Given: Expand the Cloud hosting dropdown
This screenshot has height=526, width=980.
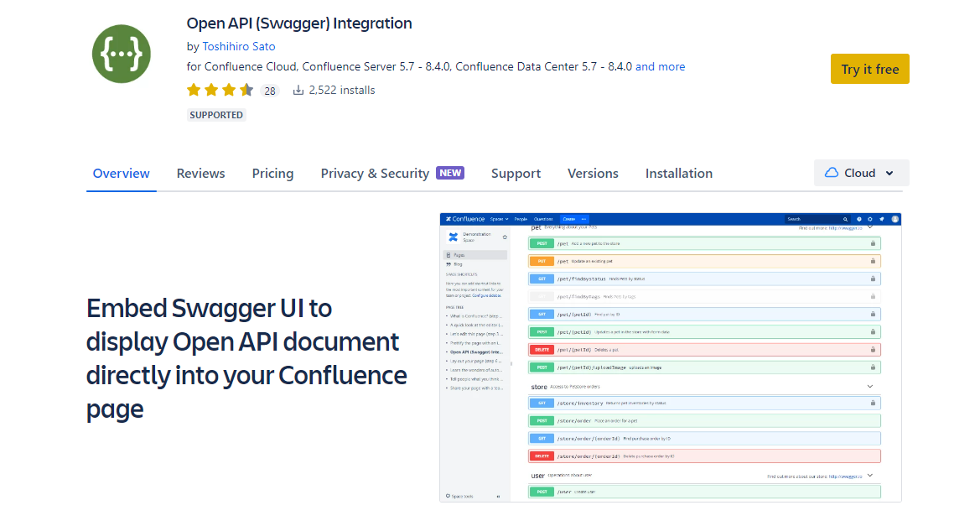Looking at the screenshot, I should pos(861,173).
